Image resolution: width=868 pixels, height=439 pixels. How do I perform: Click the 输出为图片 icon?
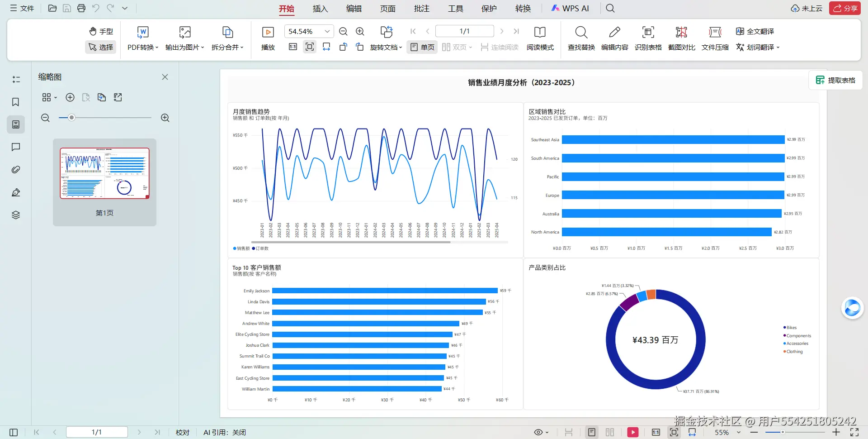click(185, 32)
